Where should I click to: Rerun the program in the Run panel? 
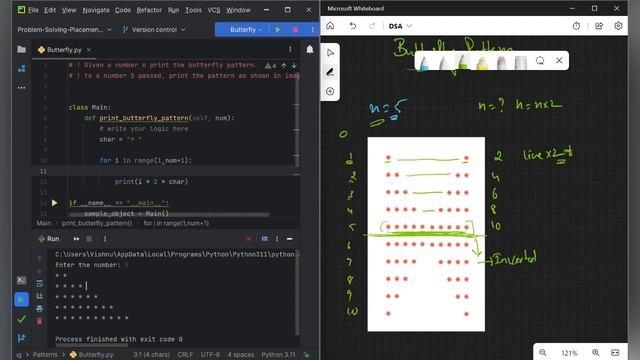76,239
